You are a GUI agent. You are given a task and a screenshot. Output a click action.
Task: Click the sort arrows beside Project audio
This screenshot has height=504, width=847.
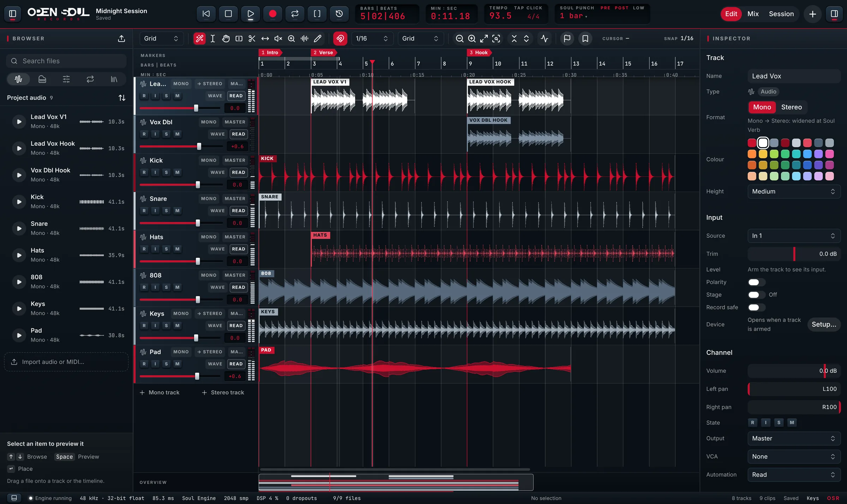click(x=122, y=98)
